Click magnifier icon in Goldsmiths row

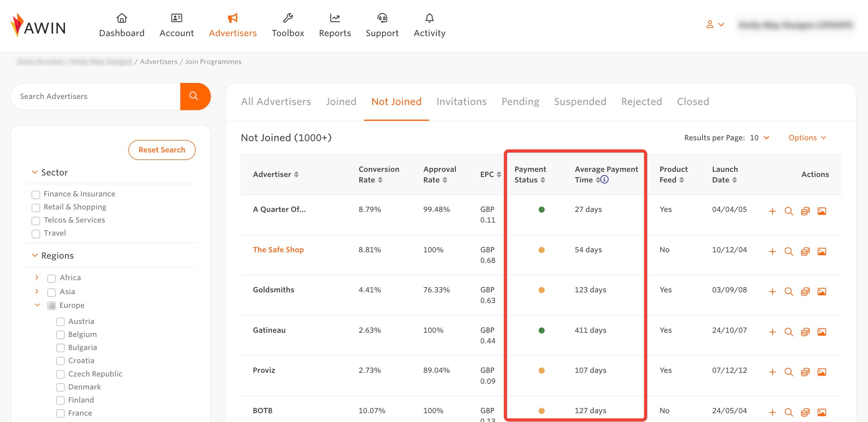(x=788, y=291)
